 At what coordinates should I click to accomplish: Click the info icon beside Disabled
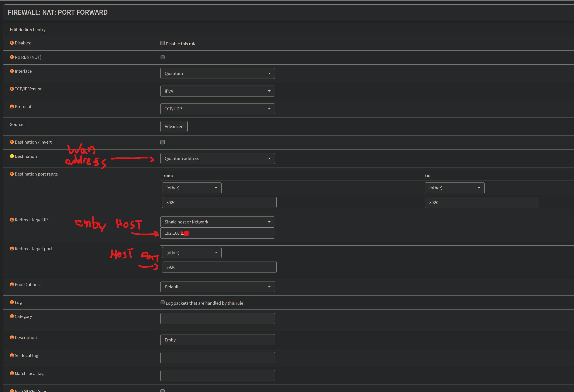[x=12, y=43]
